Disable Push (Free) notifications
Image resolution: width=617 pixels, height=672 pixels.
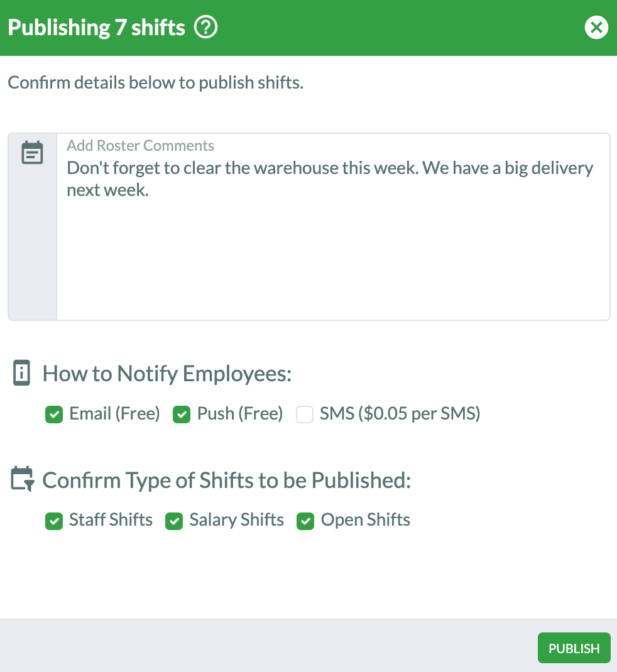182,414
